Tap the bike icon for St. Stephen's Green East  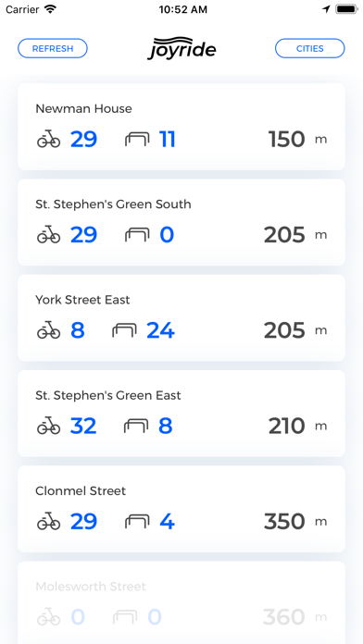[48, 426]
